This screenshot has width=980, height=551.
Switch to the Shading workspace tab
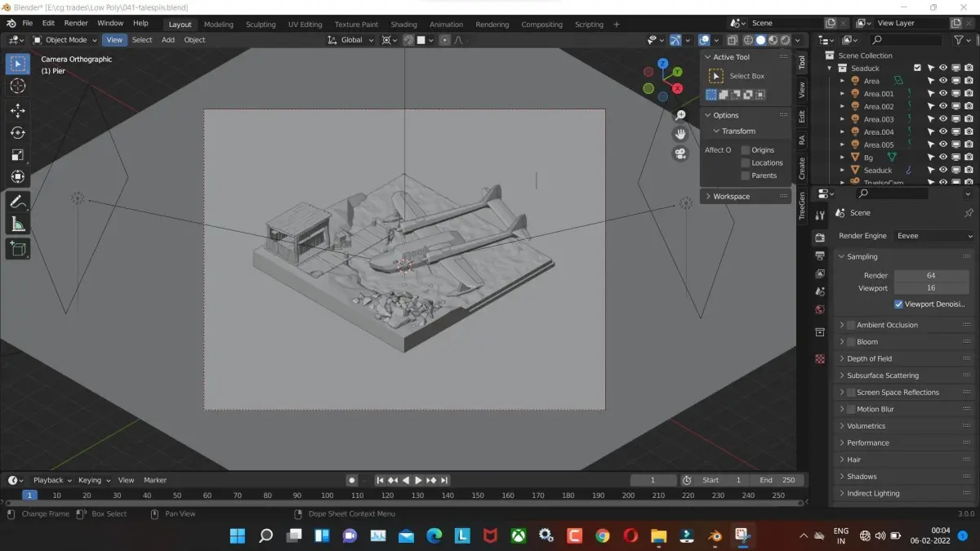(403, 24)
